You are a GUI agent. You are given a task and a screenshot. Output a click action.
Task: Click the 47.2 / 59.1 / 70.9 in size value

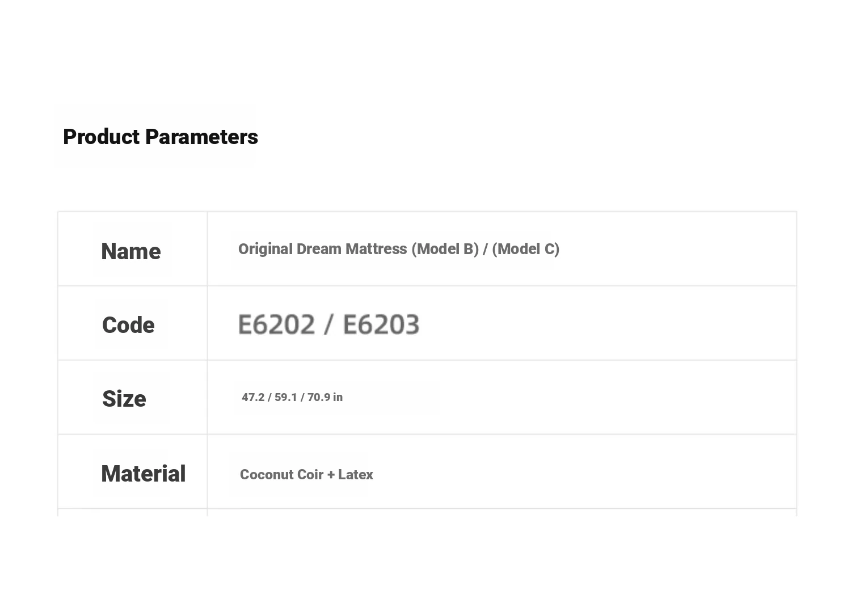pyautogui.click(x=292, y=397)
